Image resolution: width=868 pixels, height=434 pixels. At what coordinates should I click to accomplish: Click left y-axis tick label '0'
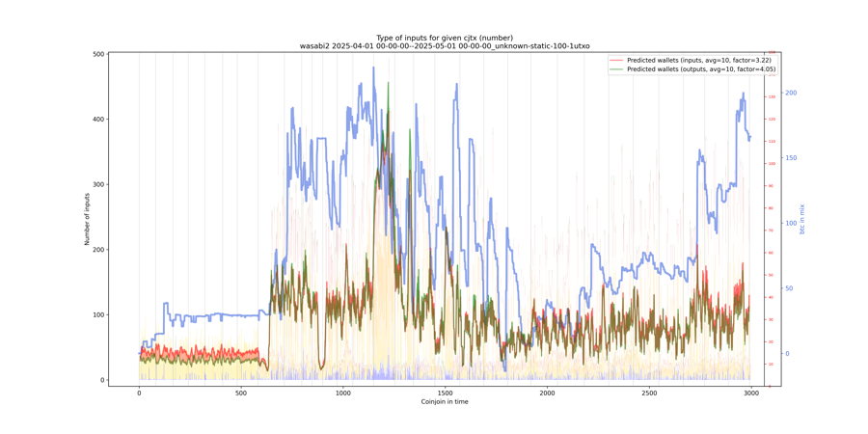pos(102,380)
